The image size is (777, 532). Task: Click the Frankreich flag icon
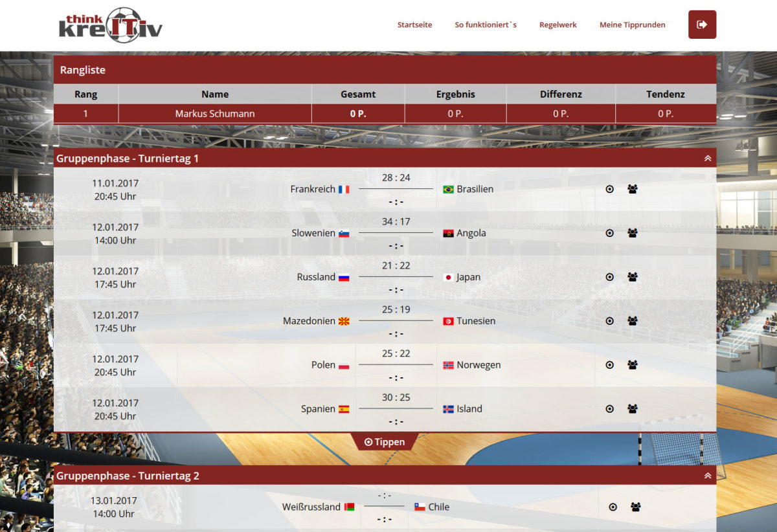(344, 190)
